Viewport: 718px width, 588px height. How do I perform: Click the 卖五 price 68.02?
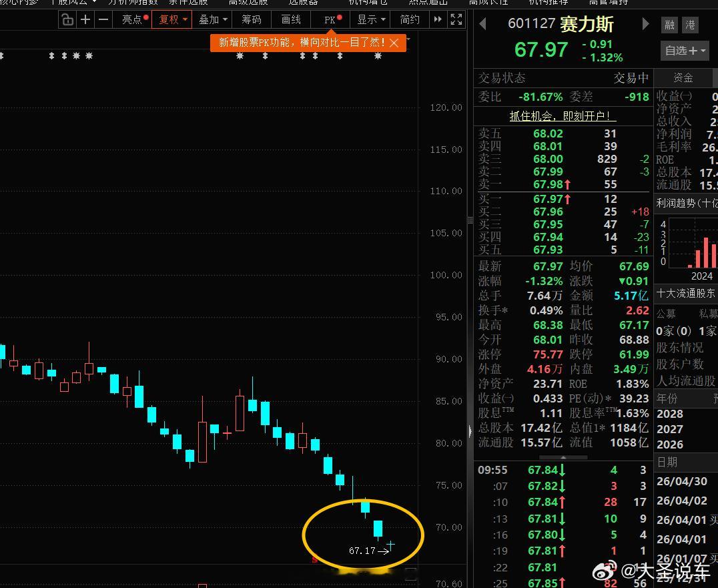click(548, 133)
